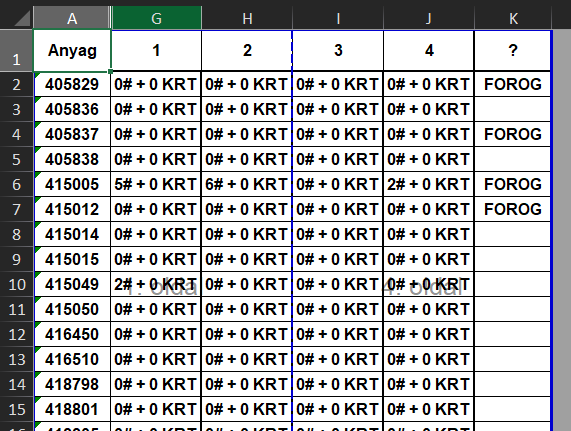Viewport: 571px width, 431px height.
Task: Select cell with value 416510
Action: pyautogui.click(x=72, y=359)
